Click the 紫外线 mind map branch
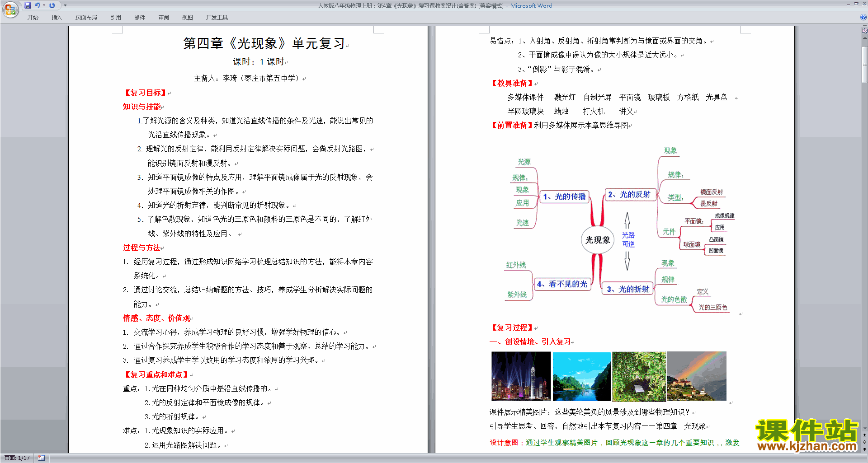 click(x=517, y=295)
